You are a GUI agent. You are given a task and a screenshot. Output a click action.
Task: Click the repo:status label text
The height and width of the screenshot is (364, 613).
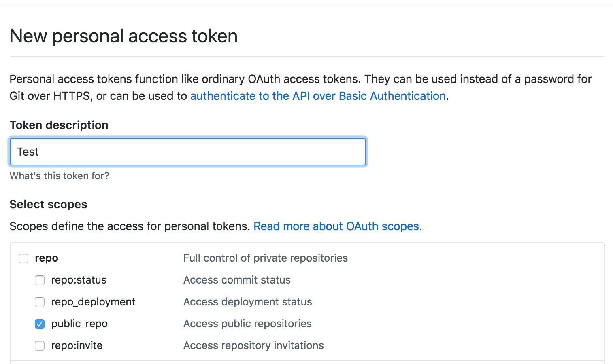click(79, 280)
